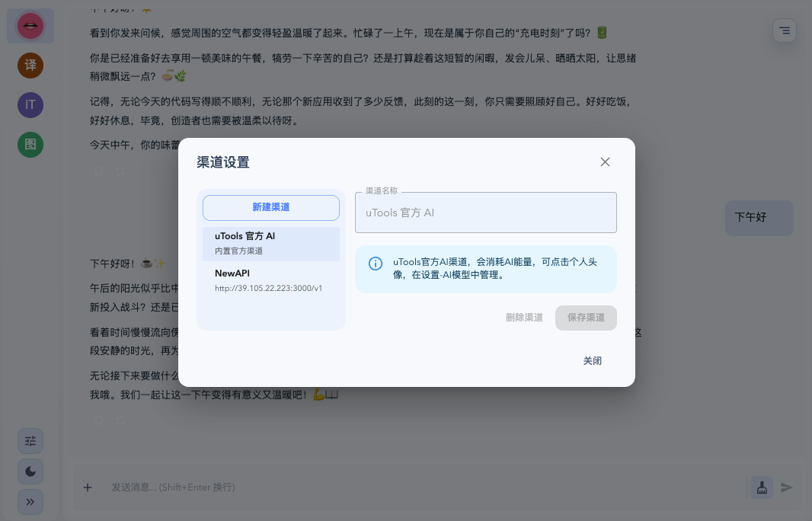The image size is (812, 521).
Task: Open the green 图 image assistant
Action: click(x=30, y=145)
